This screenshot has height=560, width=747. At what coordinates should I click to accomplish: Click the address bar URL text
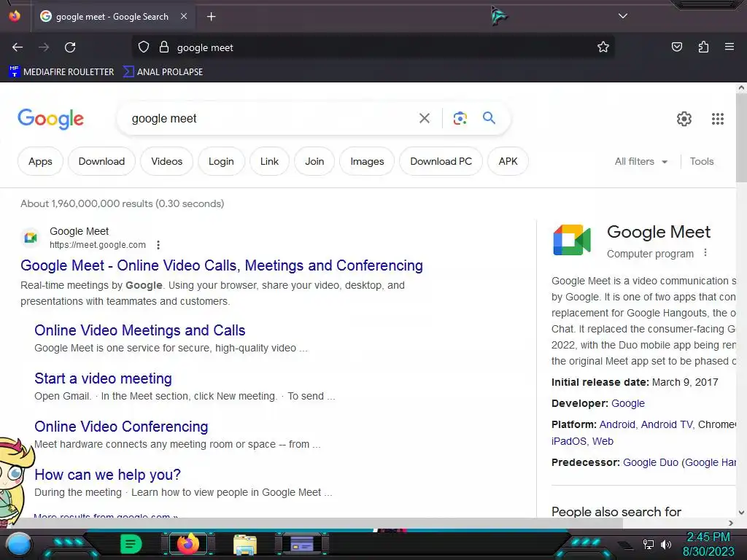[205, 47]
